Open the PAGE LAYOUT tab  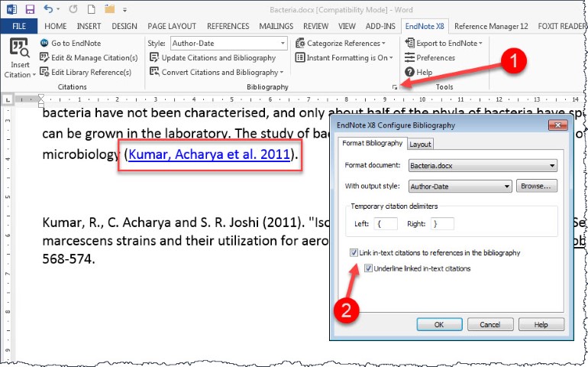(x=172, y=26)
